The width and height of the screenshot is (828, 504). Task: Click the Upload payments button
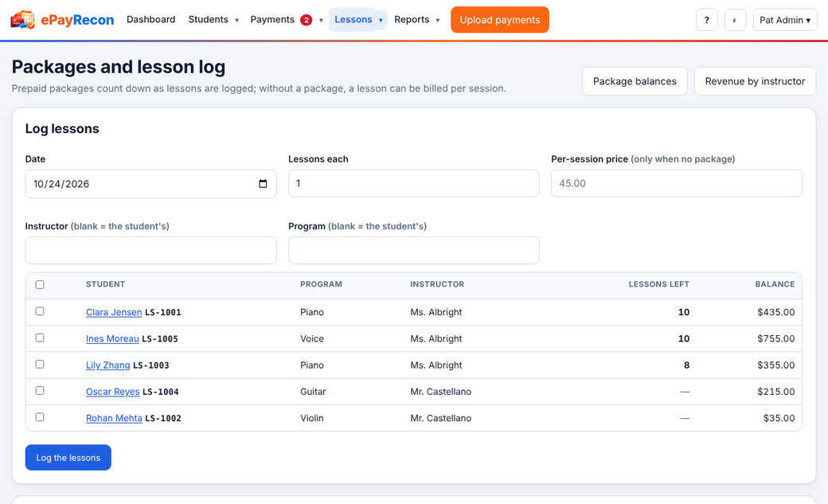pyautogui.click(x=499, y=20)
